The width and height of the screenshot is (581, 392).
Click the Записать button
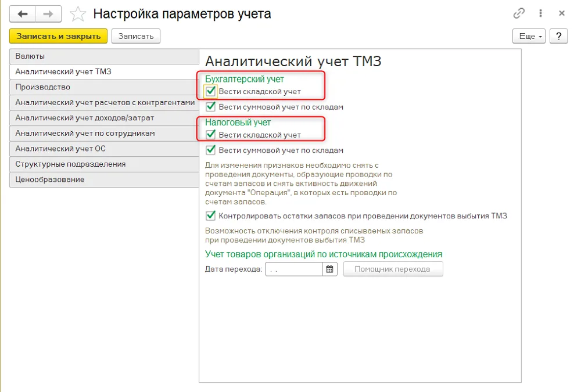135,37
